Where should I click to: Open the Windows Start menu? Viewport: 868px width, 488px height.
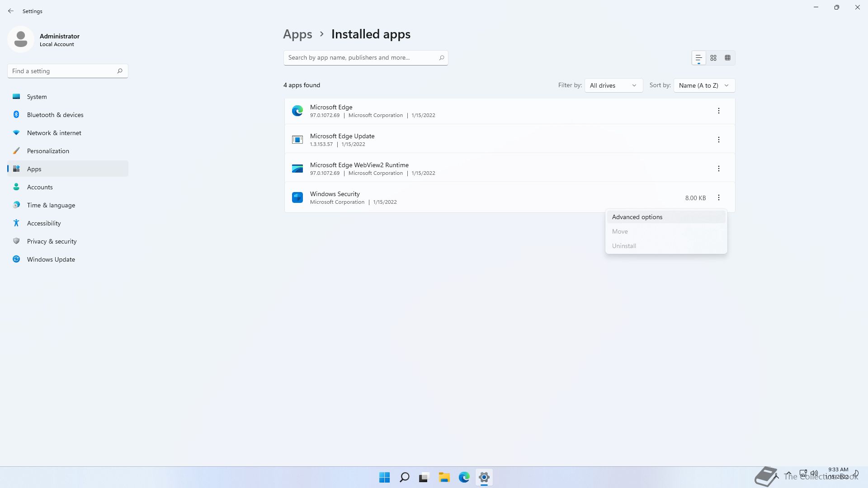pos(385,477)
